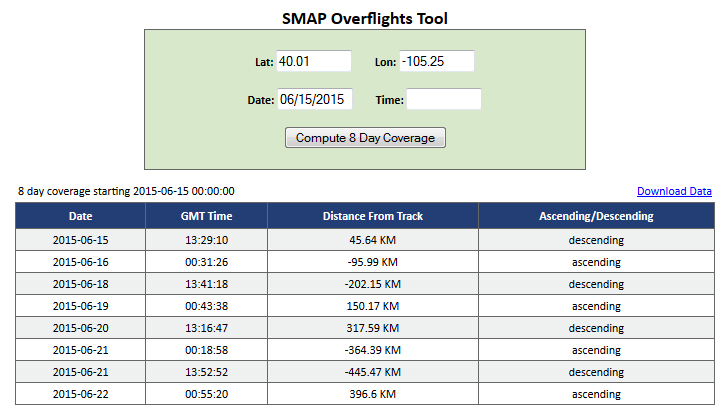Click the SMAP Overflights Tool title
This screenshot has width=727, height=415.
365,19
